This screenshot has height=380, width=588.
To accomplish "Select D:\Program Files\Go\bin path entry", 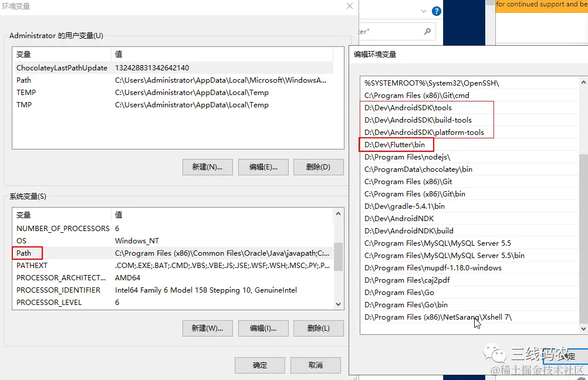I will point(469,306).
